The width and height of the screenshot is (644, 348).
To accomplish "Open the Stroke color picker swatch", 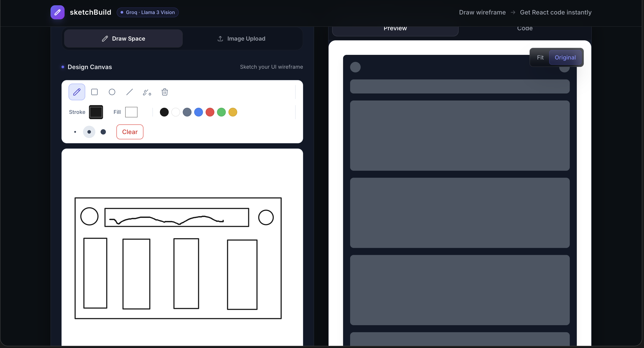I will pos(96,112).
